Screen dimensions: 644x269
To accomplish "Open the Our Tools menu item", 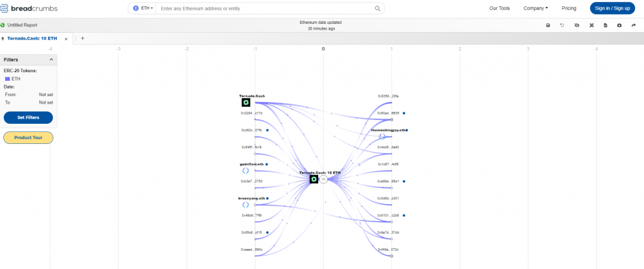I will (499, 8).
